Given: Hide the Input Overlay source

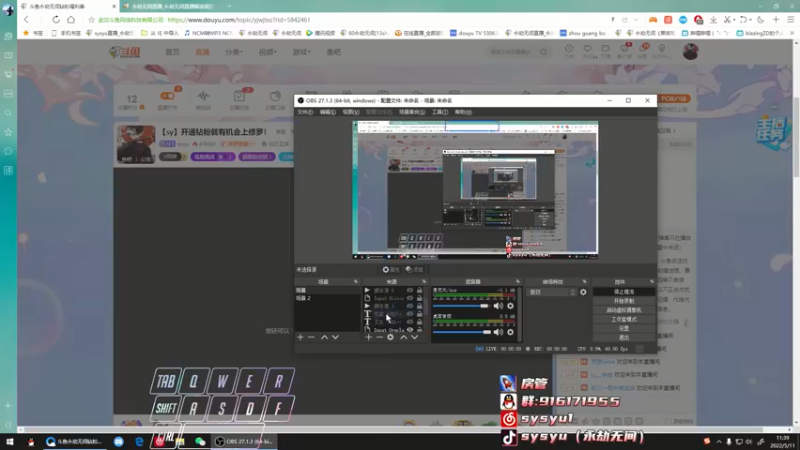Looking at the screenshot, I should (x=410, y=330).
